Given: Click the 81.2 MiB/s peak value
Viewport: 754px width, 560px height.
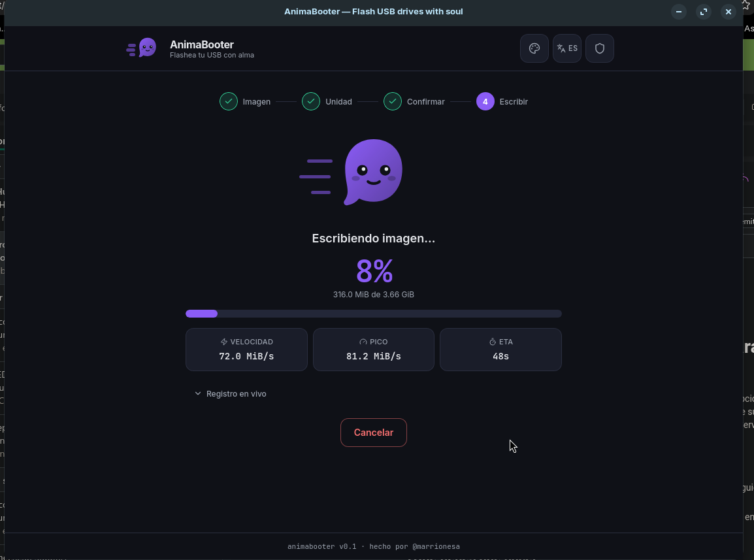Looking at the screenshot, I should point(374,356).
